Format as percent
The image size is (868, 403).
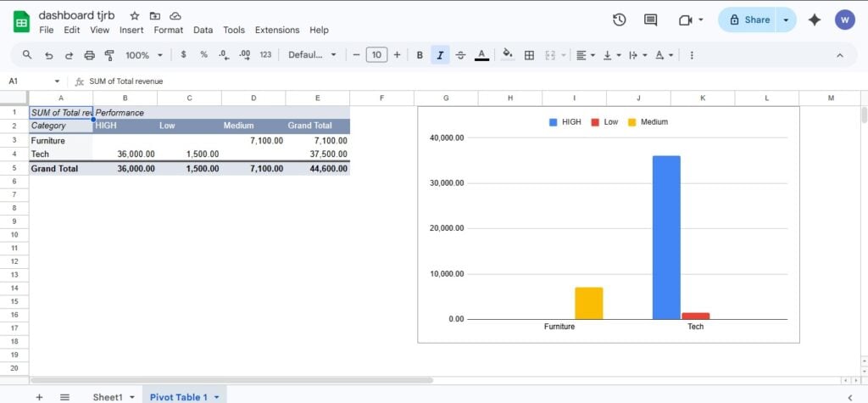[203, 55]
